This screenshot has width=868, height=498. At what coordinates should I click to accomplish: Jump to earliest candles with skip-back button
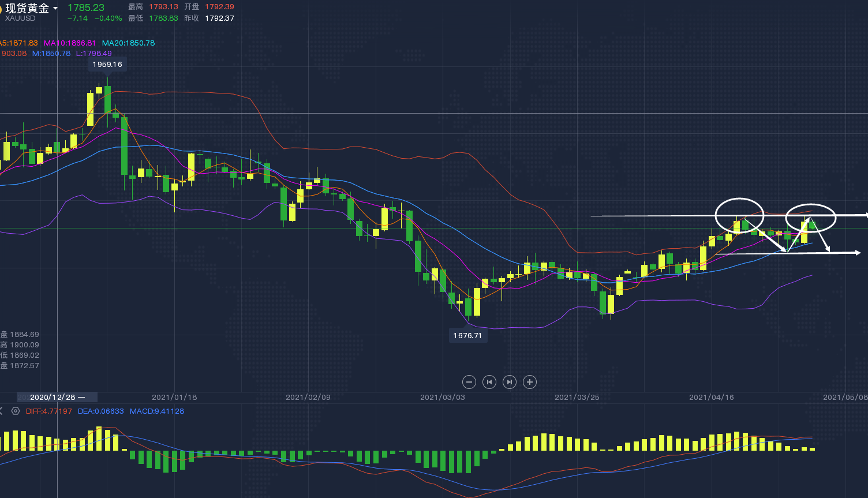tap(489, 382)
